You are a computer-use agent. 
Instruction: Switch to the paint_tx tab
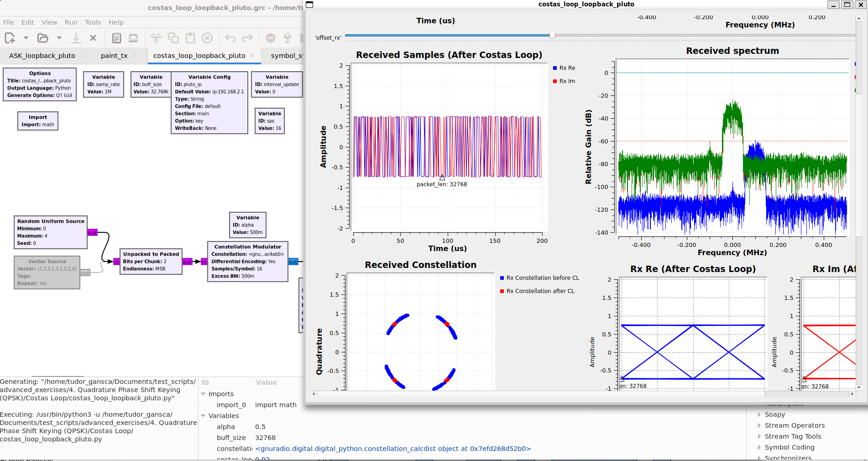[x=114, y=56]
